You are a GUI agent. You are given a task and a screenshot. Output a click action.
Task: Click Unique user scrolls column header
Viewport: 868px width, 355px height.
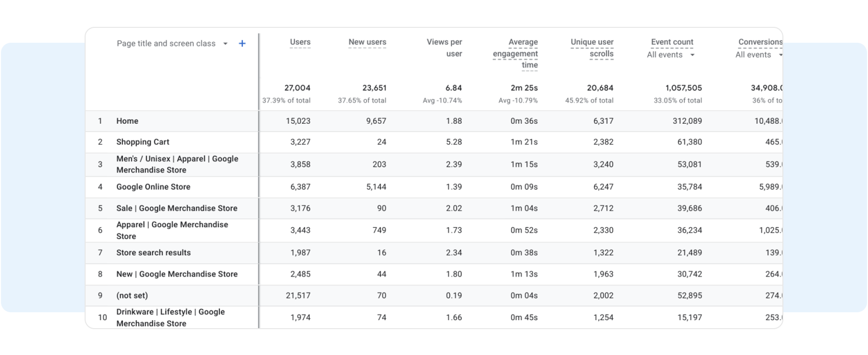(x=592, y=48)
